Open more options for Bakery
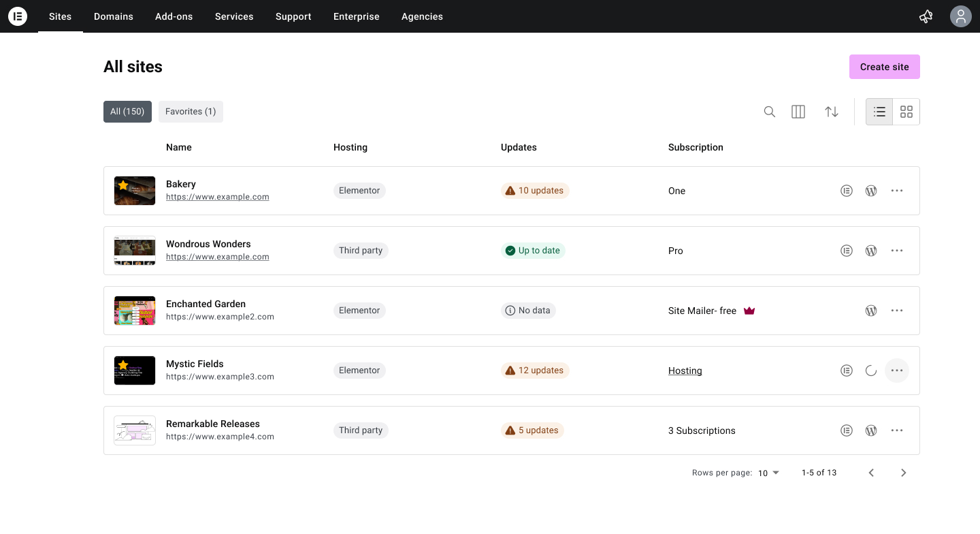This screenshot has height=534, width=980. pyautogui.click(x=897, y=191)
